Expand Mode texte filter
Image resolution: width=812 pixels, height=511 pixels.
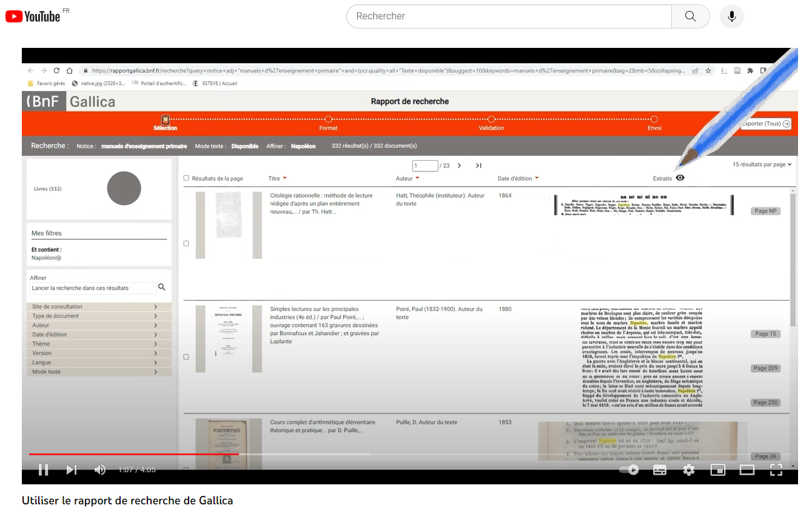[x=99, y=372]
